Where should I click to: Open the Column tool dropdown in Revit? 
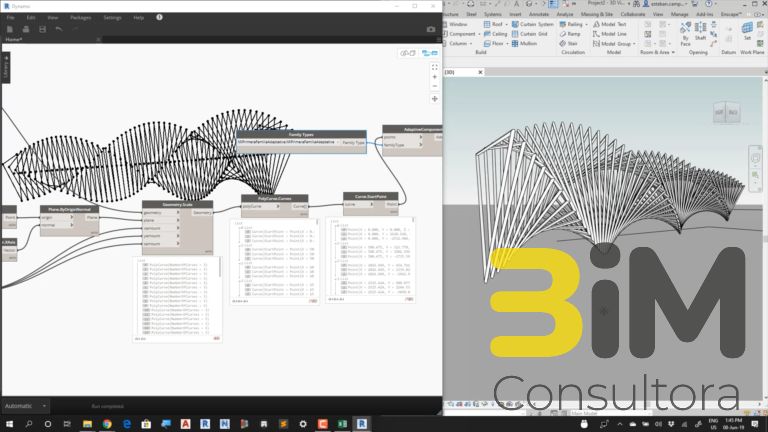click(471, 44)
